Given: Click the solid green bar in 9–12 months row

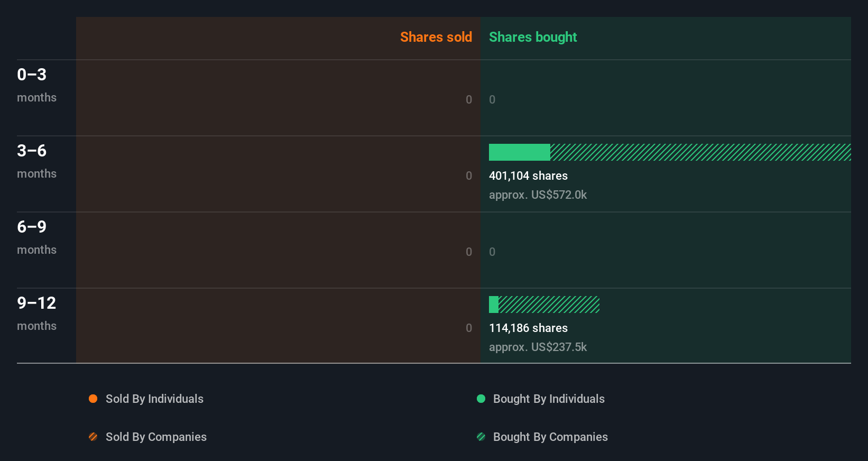Looking at the screenshot, I should (x=494, y=305).
